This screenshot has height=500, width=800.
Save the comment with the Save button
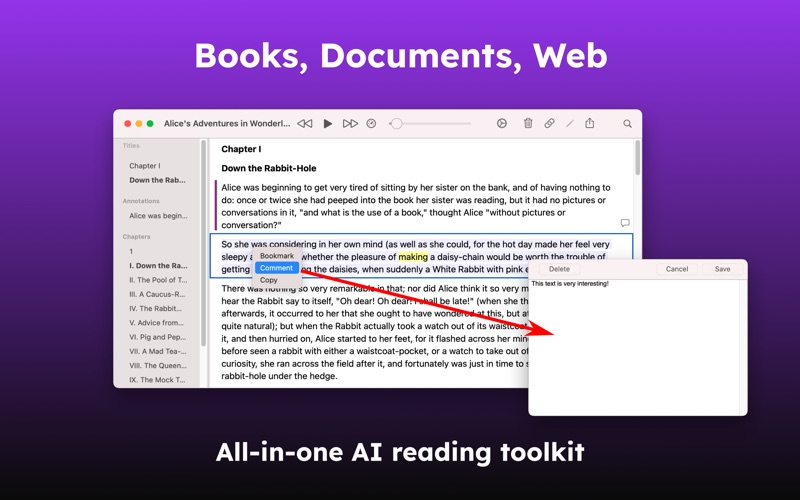722,269
